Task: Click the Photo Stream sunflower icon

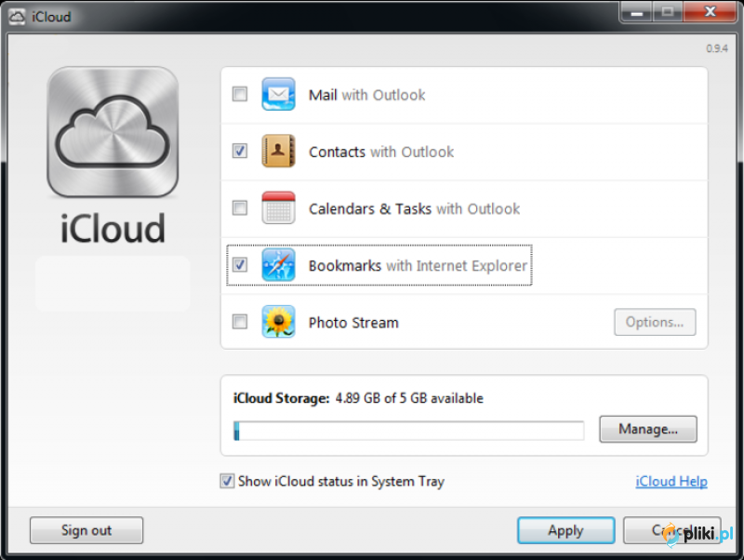Action: point(278,322)
